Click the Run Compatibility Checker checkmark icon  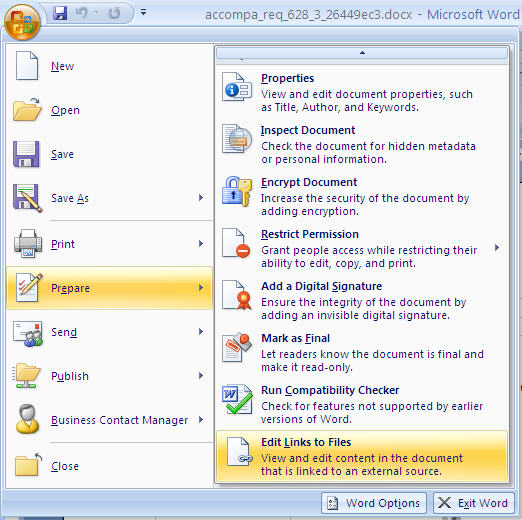(237, 399)
